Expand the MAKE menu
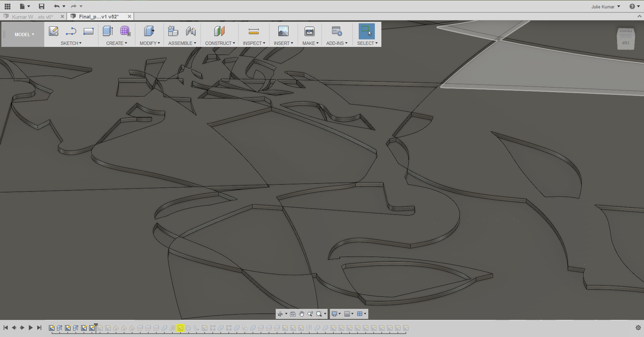 pyautogui.click(x=311, y=43)
